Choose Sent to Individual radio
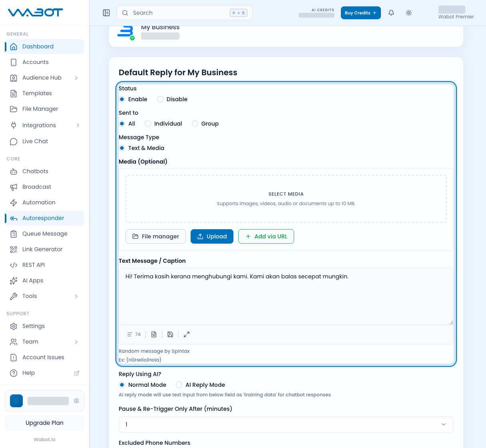The width and height of the screenshot is (486, 448). (148, 124)
